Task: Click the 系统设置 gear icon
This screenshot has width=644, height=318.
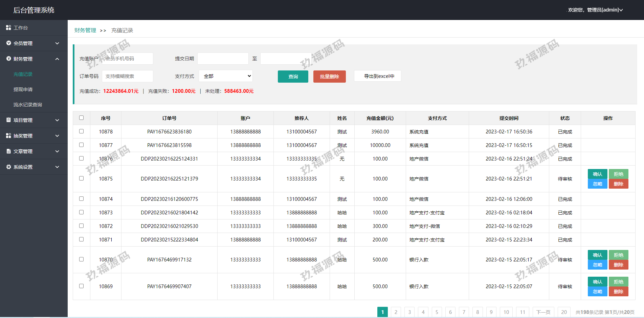Action: (x=8, y=167)
